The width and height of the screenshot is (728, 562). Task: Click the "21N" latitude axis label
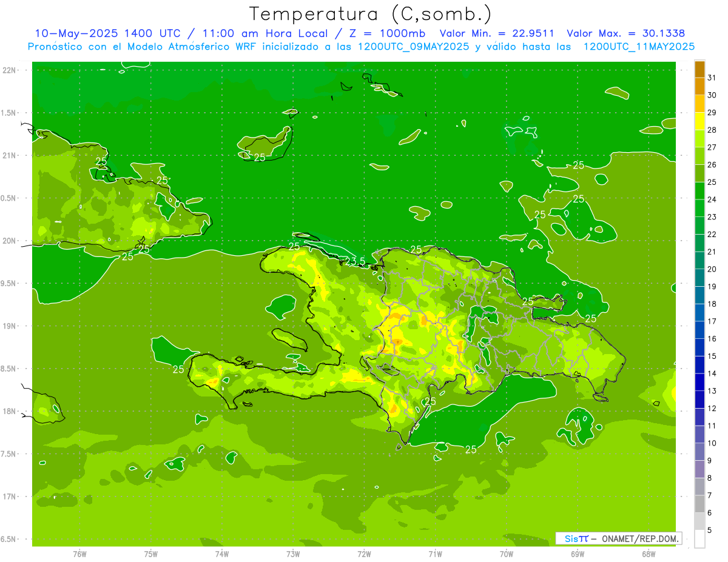[10, 156]
